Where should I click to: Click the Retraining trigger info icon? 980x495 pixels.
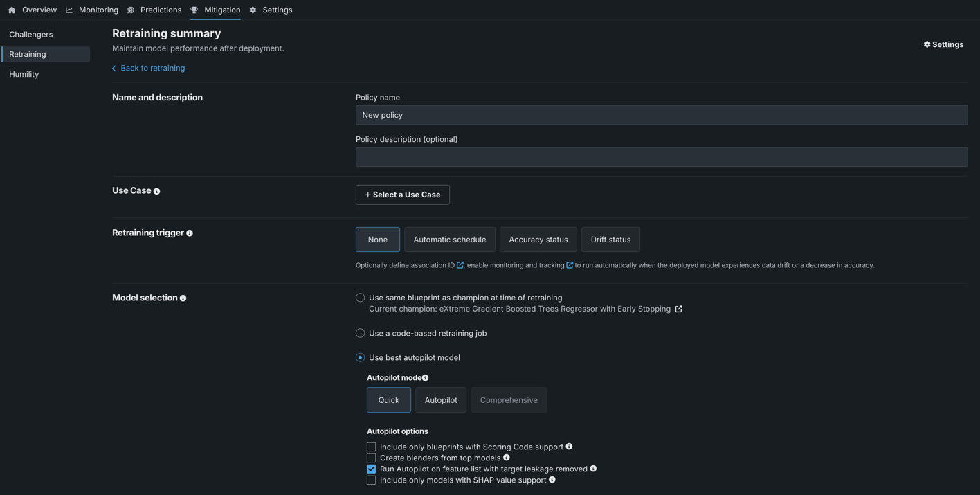point(190,233)
